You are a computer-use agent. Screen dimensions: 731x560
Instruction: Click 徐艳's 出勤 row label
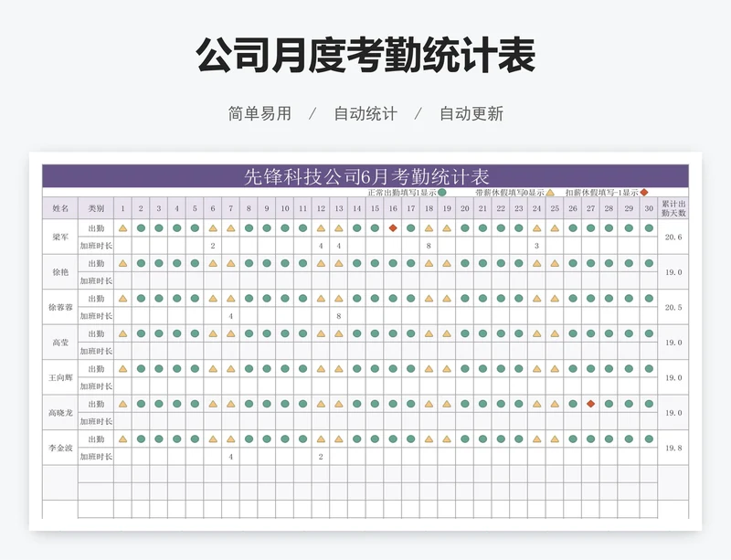96,263
